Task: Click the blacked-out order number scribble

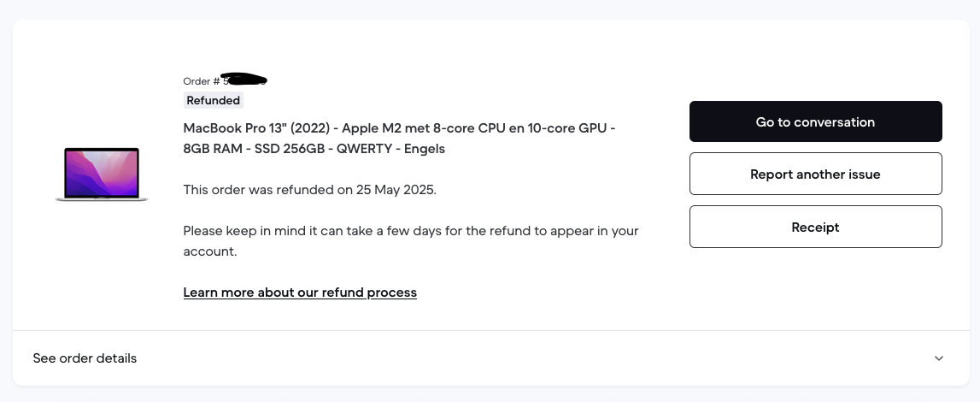Action: tap(244, 80)
